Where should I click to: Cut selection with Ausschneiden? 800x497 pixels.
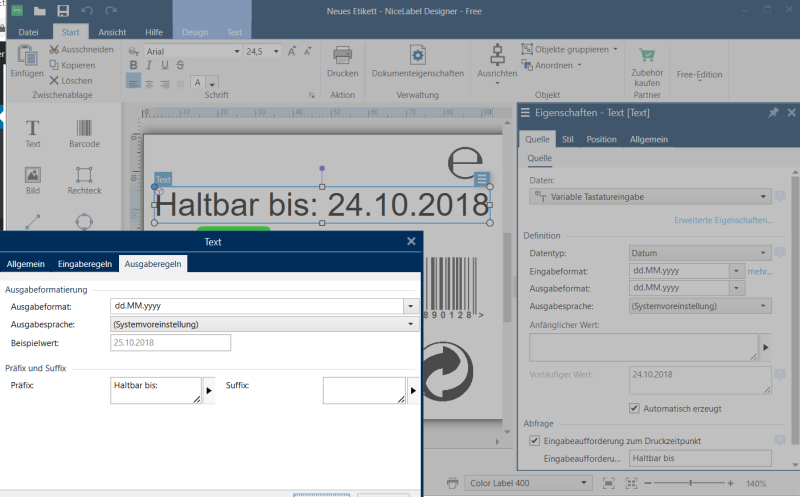point(82,49)
